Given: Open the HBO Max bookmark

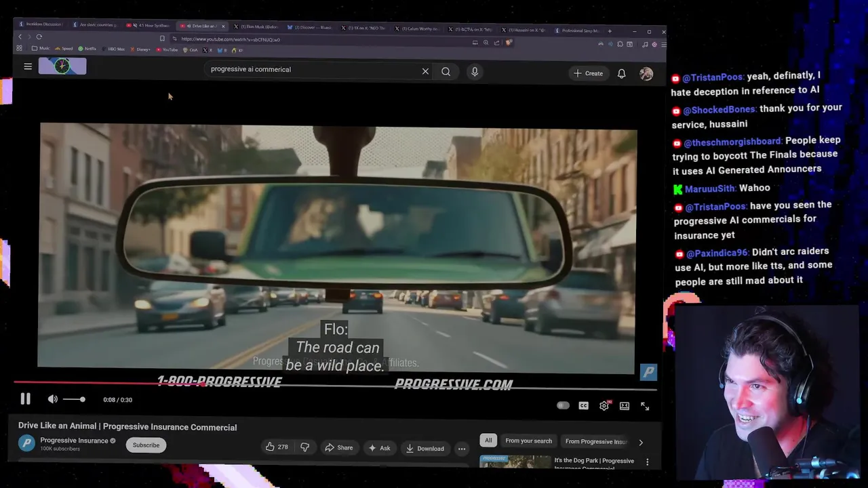Looking at the screenshot, I should (113, 49).
